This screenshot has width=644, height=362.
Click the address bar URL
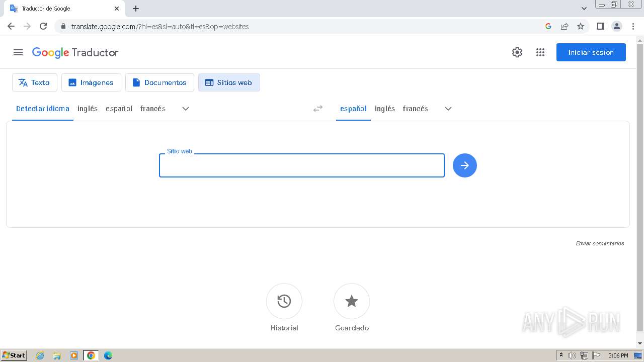(160, 27)
